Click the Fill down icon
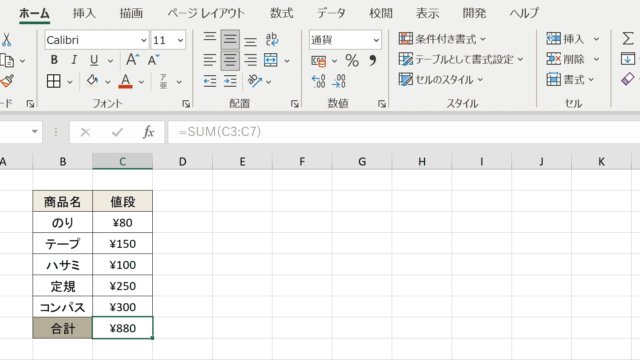The height and width of the screenshot is (360, 640). tap(628, 59)
